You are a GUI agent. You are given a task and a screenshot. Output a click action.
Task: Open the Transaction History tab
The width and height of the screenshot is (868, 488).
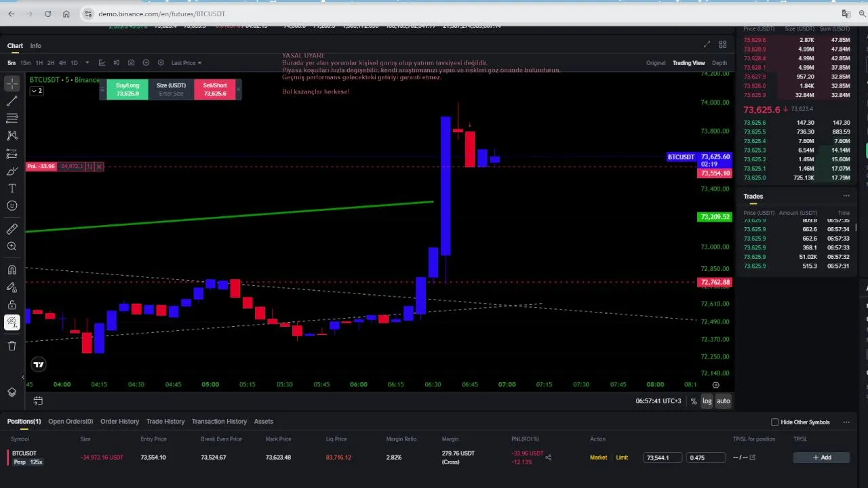point(219,422)
